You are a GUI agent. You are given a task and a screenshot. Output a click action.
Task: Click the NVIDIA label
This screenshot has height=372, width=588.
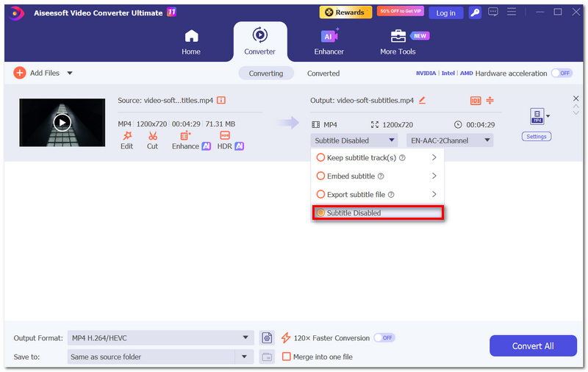[x=426, y=73]
